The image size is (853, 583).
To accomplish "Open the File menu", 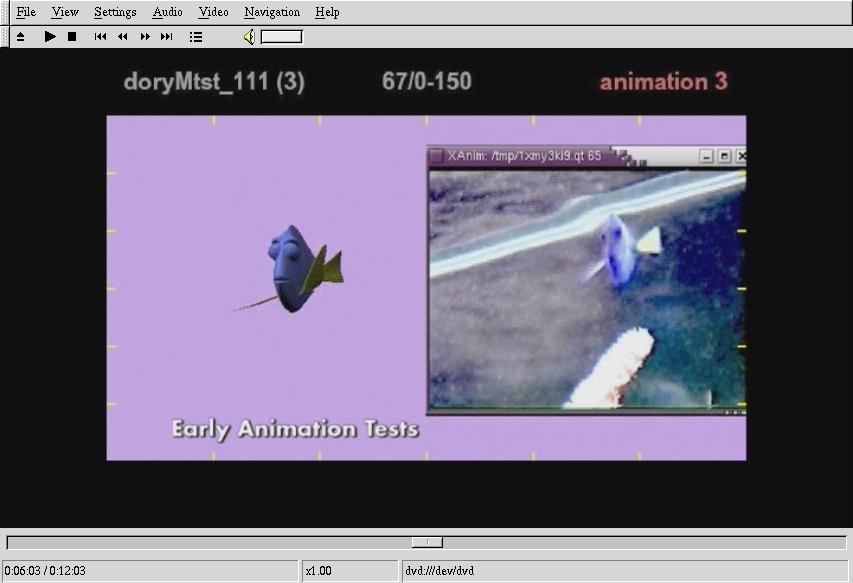I will pyautogui.click(x=26, y=12).
